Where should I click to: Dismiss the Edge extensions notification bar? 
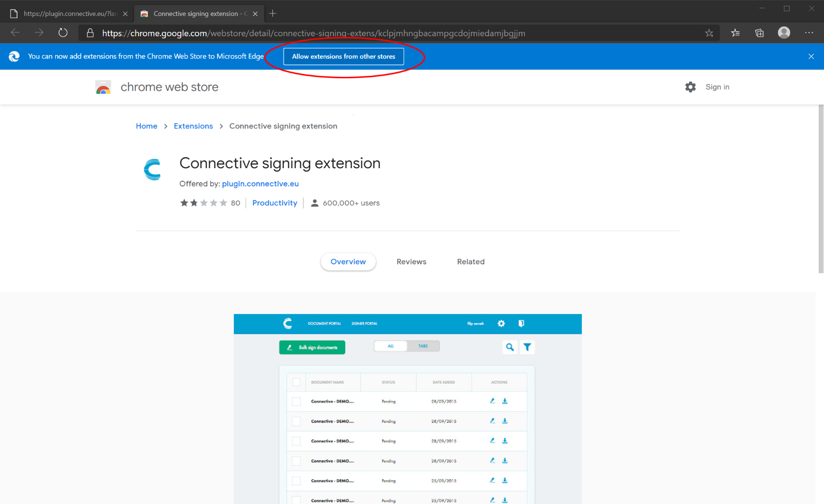coord(811,57)
